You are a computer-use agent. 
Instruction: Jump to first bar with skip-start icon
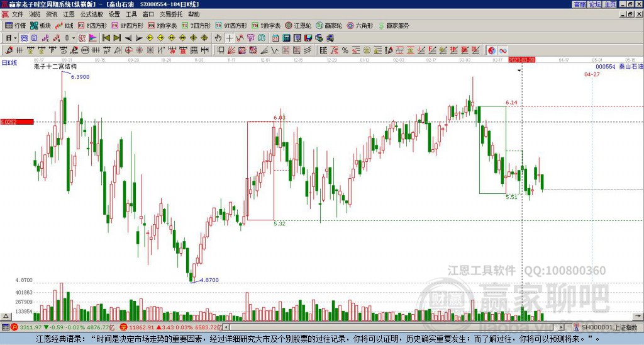pyautogui.click(x=106, y=38)
